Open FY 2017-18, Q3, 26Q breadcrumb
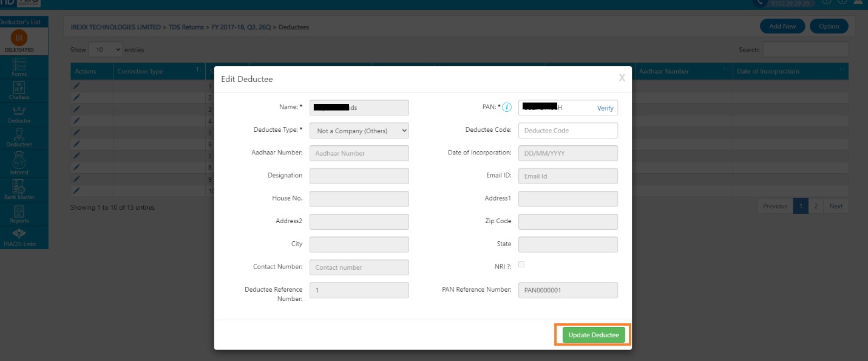The width and height of the screenshot is (868, 361). coord(242,27)
